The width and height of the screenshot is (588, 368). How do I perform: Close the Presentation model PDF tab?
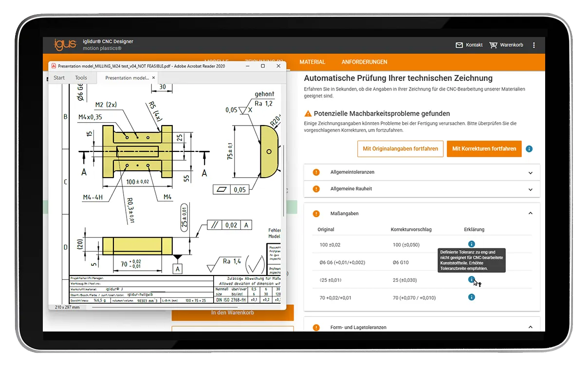(154, 77)
